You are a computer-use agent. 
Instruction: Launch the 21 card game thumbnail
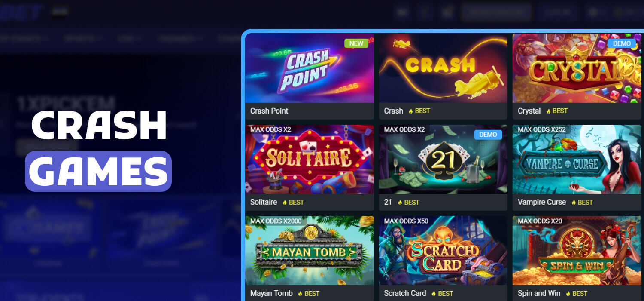443,159
